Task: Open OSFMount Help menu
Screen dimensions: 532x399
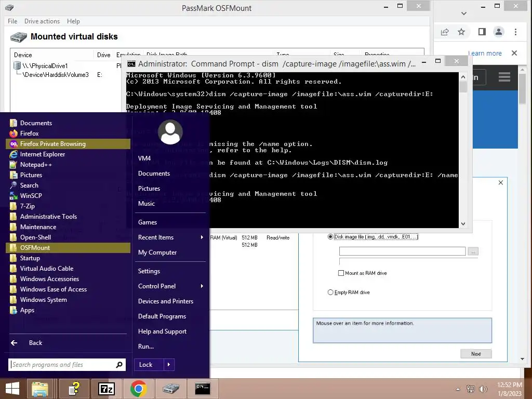Action: click(x=73, y=21)
